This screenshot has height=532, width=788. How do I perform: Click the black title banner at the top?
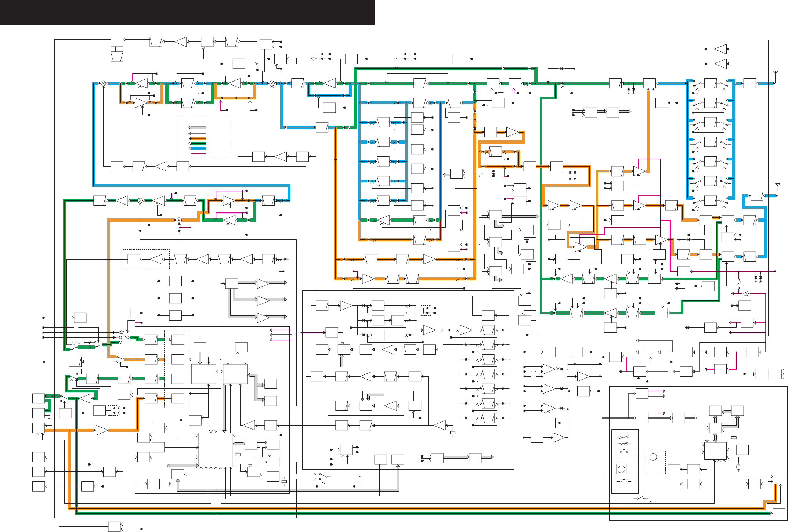(187, 12)
